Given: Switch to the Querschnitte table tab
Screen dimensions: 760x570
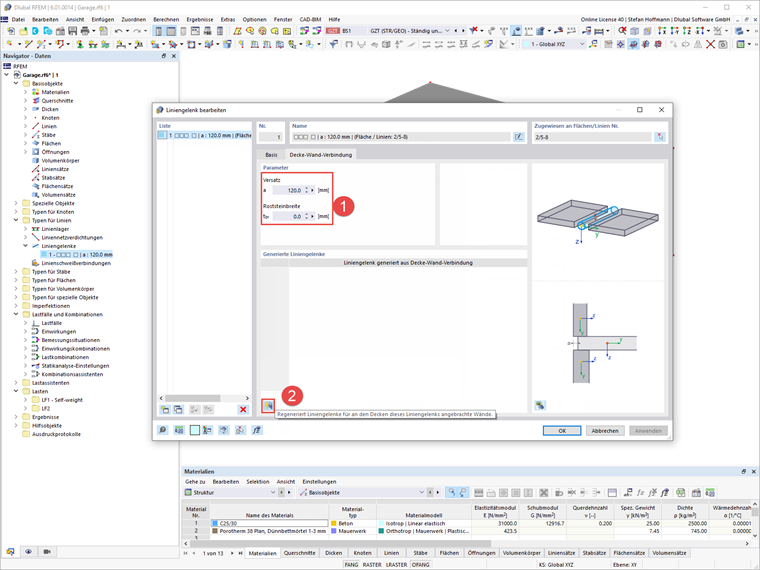Looking at the screenshot, I should click(x=300, y=553).
